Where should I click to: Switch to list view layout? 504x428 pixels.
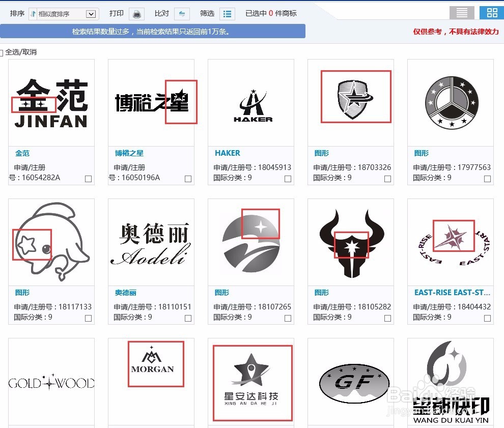pyautogui.click(x=462, y=13)
